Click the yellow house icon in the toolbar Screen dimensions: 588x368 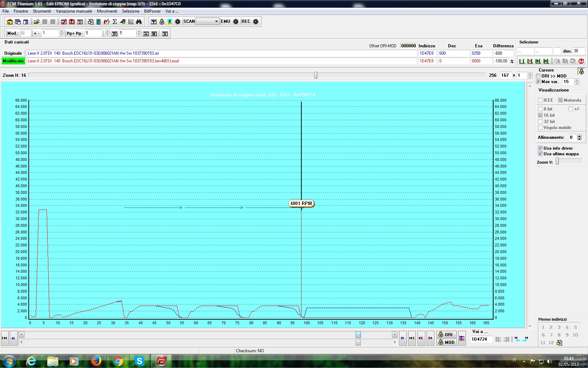coord(10,22)
